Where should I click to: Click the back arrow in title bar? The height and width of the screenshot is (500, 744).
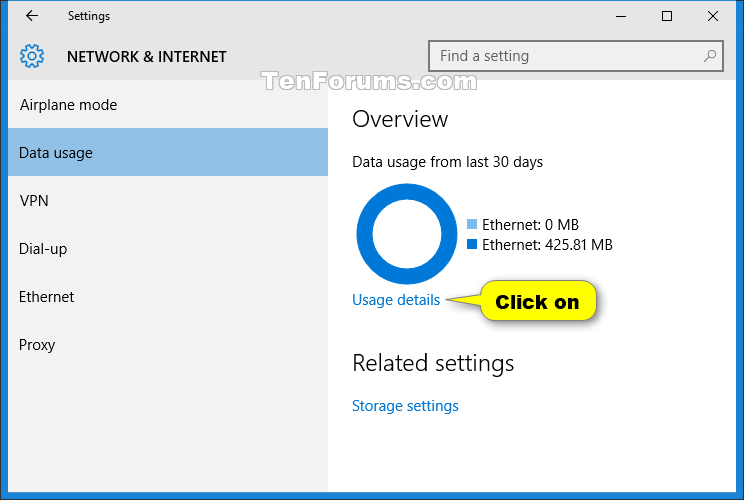click(x=32, y=16)
